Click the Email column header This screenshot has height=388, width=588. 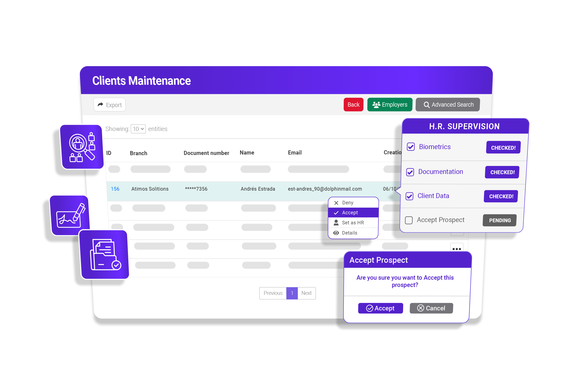pyautogui.click(x=295, y=153)
